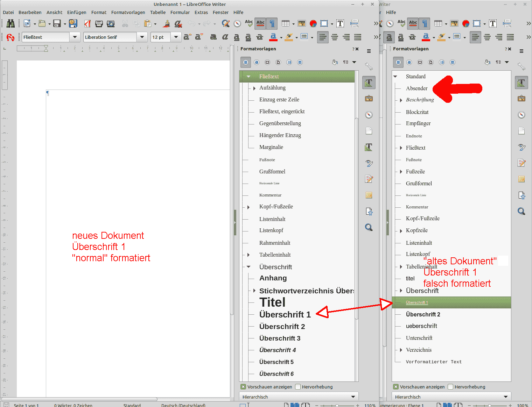Click the print icon in the toolbar
The height and width of the screenshot is (407, 532).
tap(99, 23)
